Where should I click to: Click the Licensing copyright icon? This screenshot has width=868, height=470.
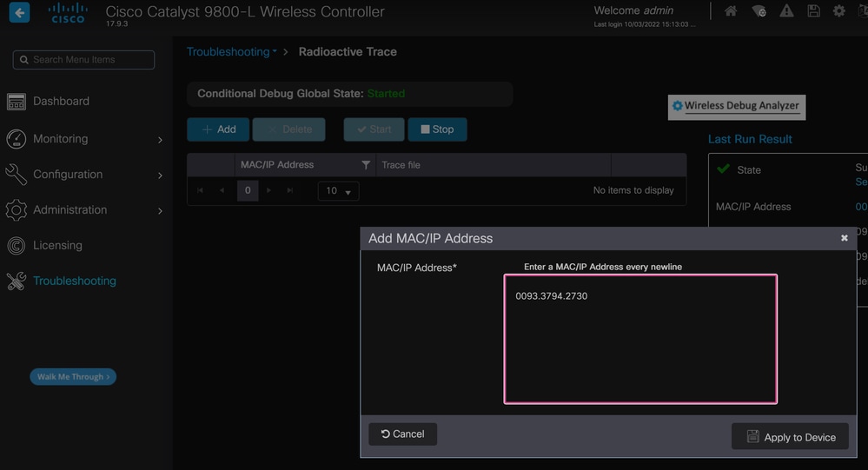[16, 245]
